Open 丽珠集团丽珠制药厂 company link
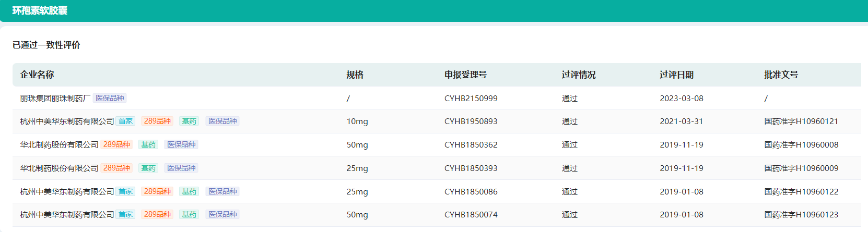Image resolution: width=868 pixels, height=232 pixels. (55, 98)
